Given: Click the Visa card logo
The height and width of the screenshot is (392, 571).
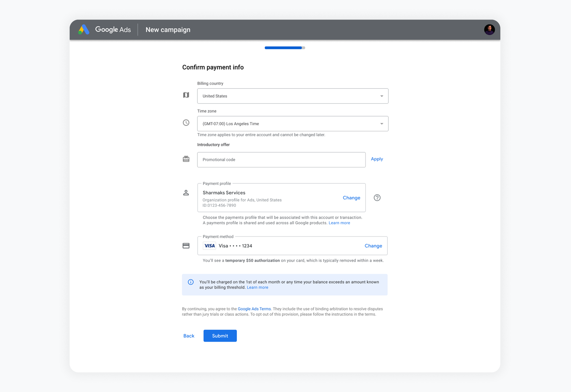Looking at the screenshot, I should pyautogui.click(x=210, y=246).
